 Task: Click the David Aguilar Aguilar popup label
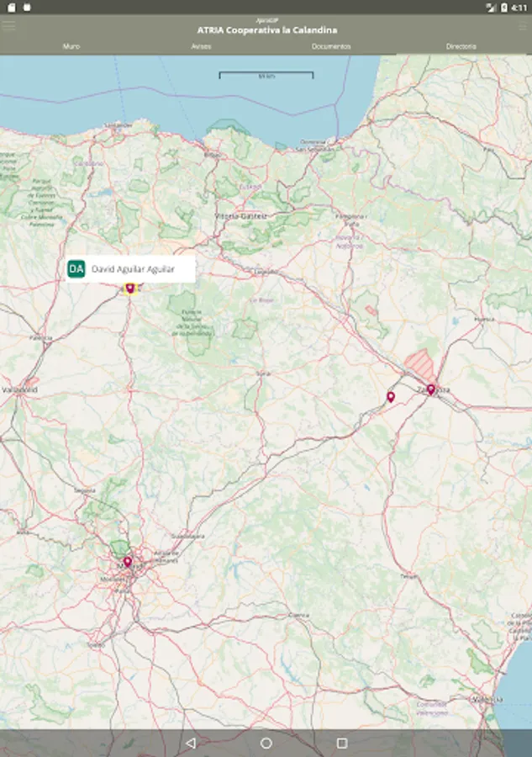[x=133, y=269]
